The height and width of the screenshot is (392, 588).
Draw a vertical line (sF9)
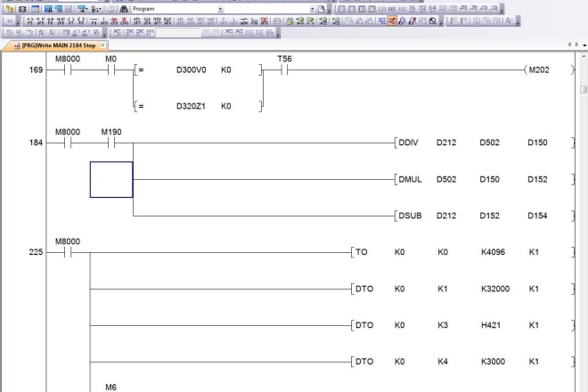click(103, 21)
